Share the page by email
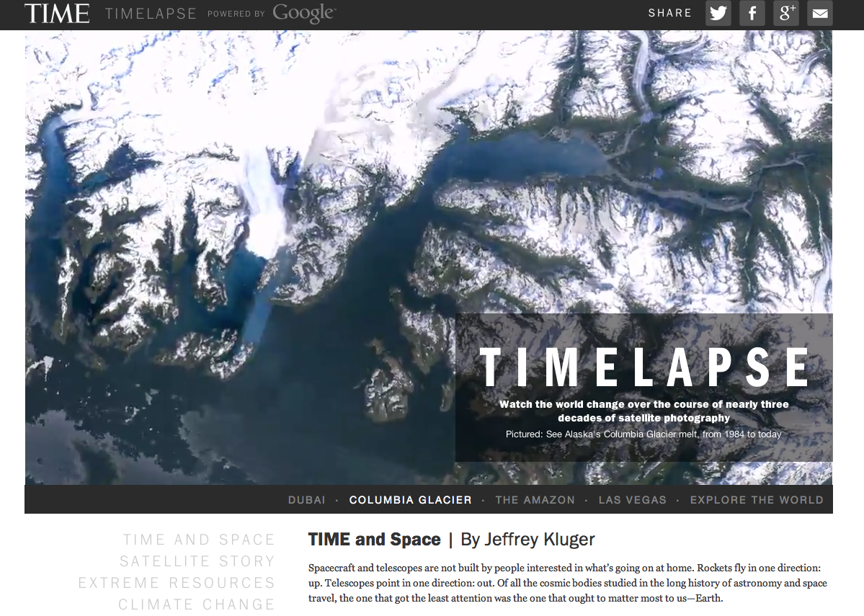 point(820,13)
